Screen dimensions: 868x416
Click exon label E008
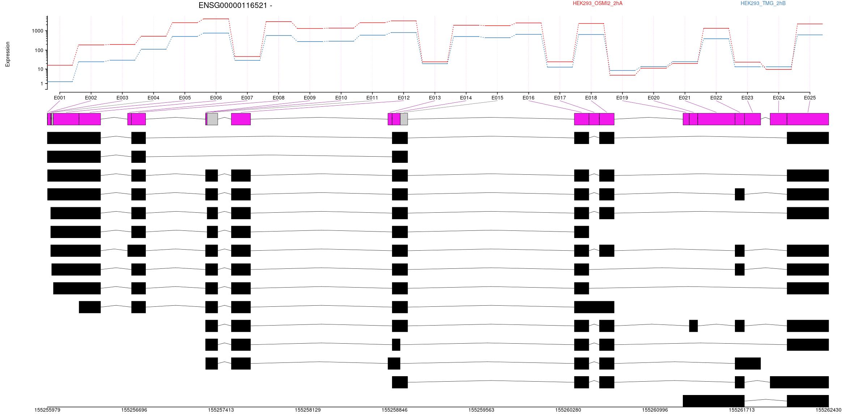pos(278,98)
